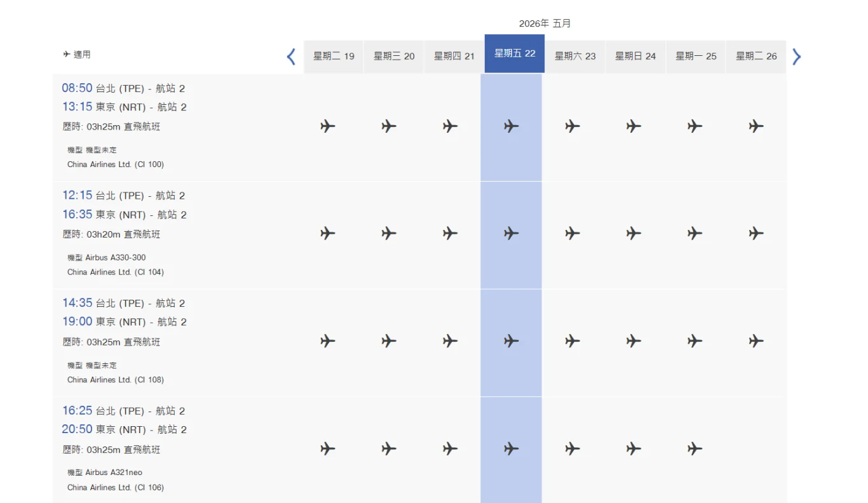Click the Airbus A321neo aircraft type
The width and height of the screenshot is (868, 503).
tap(114, 473)
